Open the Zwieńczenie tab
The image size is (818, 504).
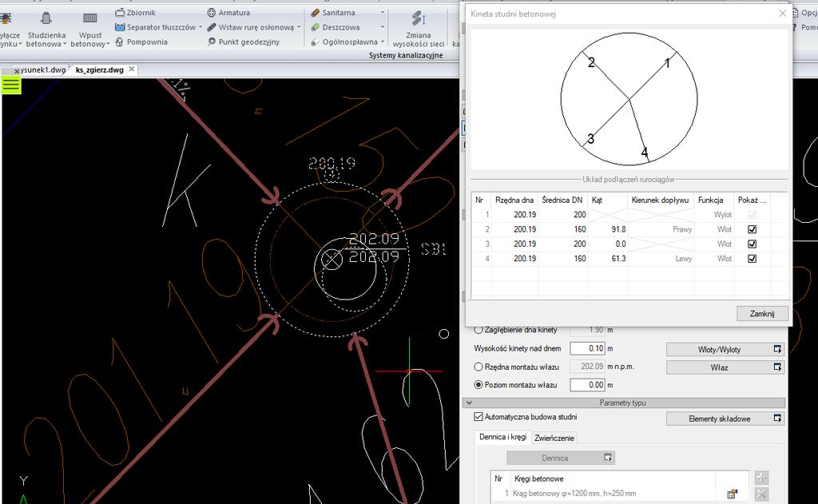[x=554, y=438]
